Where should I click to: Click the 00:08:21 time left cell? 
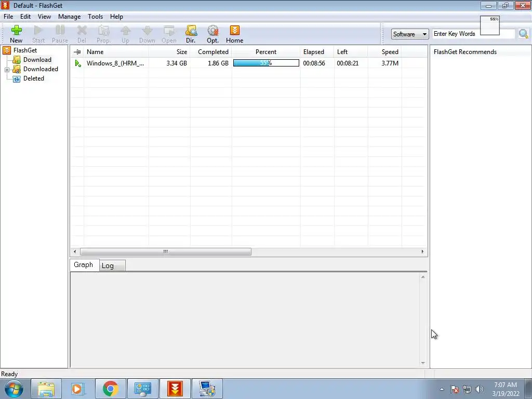point(348,63)
